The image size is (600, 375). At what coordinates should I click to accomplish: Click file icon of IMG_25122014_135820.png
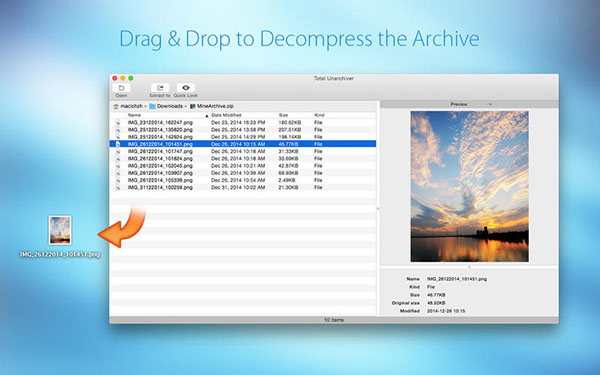click(118, 130)
